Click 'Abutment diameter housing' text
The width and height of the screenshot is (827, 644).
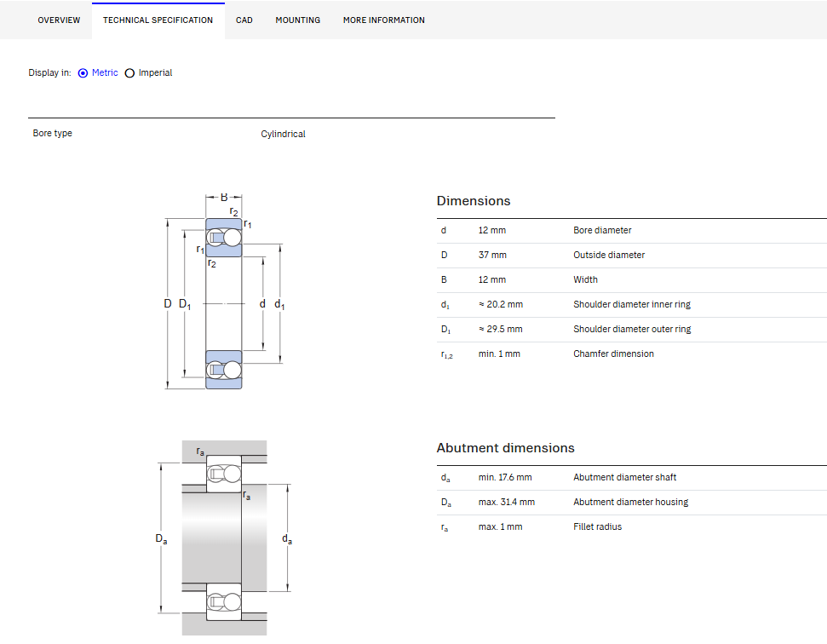pos(631,502)
